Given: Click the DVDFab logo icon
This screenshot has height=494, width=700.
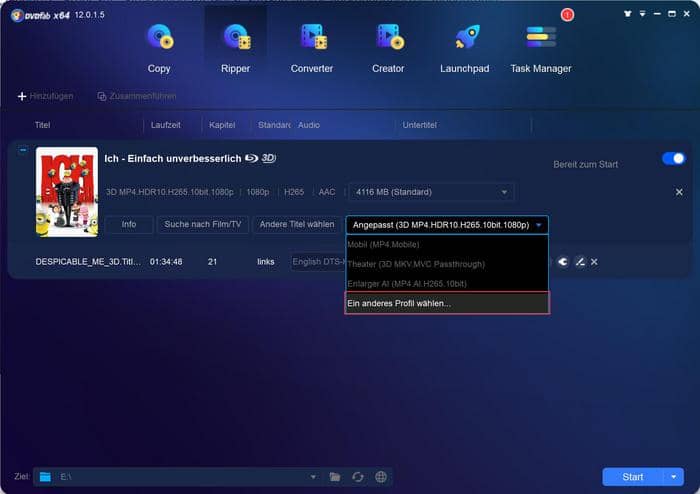Looking at the screenshot, I should tap(17, 16).
